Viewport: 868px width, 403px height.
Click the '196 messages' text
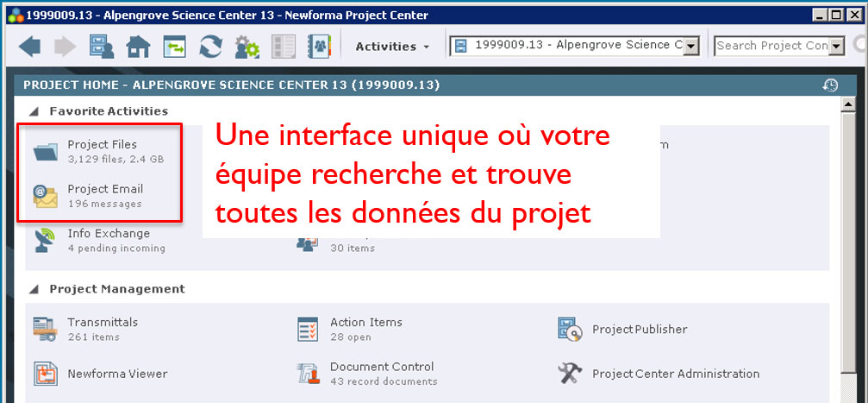click(104, 204)
